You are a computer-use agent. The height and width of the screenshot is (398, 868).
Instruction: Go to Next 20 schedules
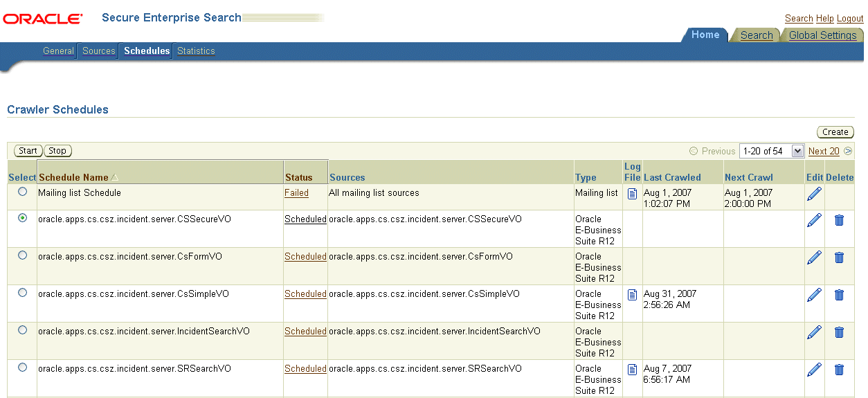coord(824,151)
